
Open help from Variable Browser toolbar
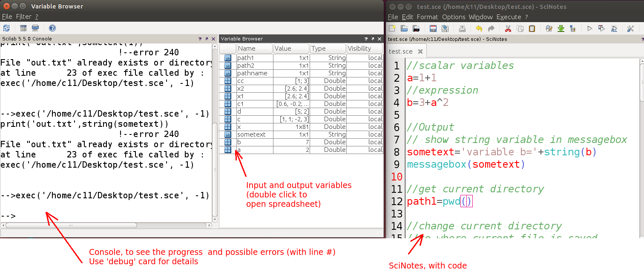pyautogui.click(x=52, y=28)
